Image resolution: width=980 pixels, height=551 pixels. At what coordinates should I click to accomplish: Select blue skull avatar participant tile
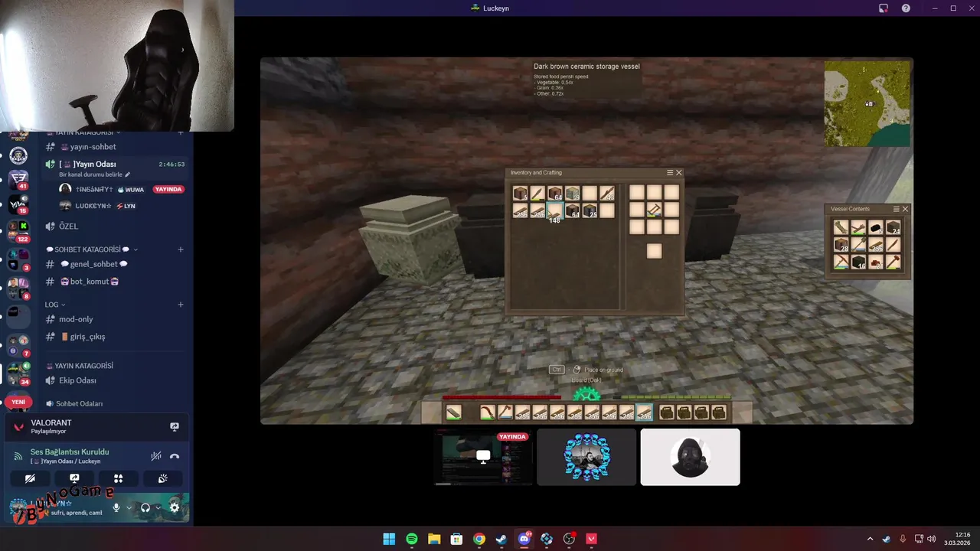point(586,457)
